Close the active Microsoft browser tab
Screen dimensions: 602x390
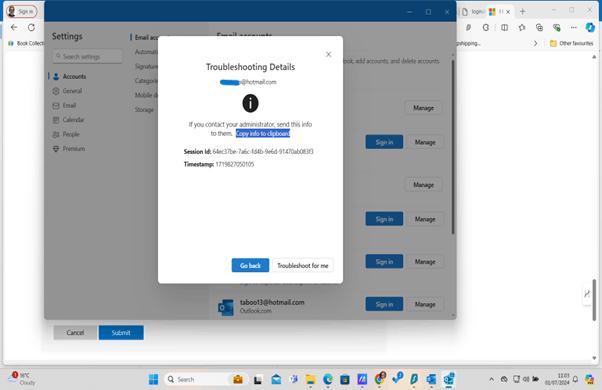(x=508, y=12)
